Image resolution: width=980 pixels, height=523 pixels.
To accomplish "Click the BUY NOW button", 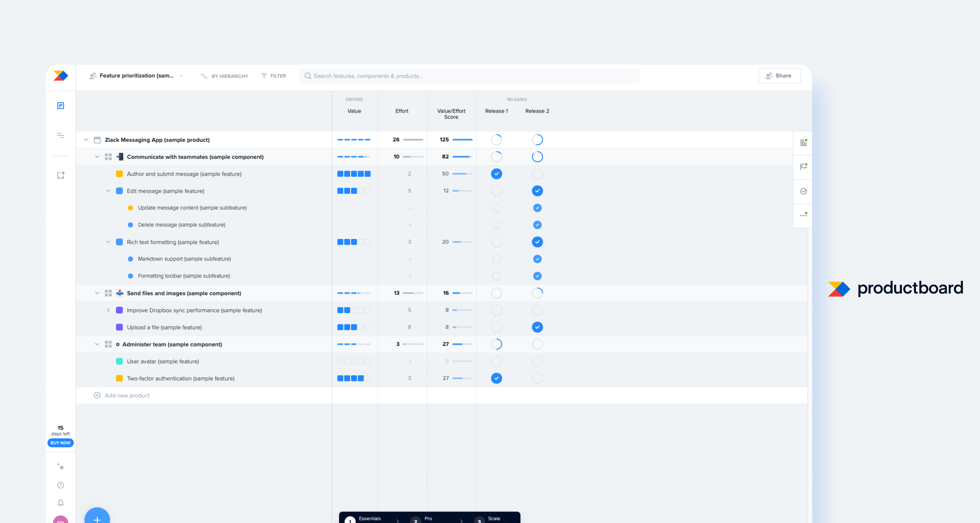I will [x=60, y=443].
